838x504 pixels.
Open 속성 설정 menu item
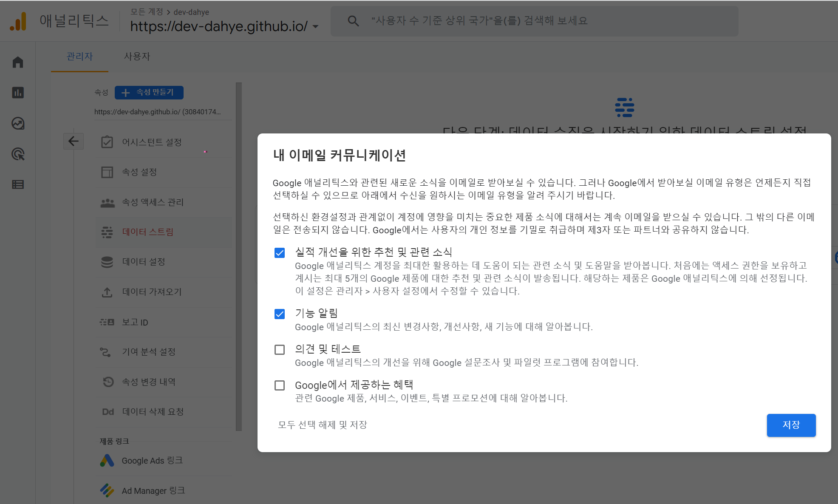click(x=164, y=172)
